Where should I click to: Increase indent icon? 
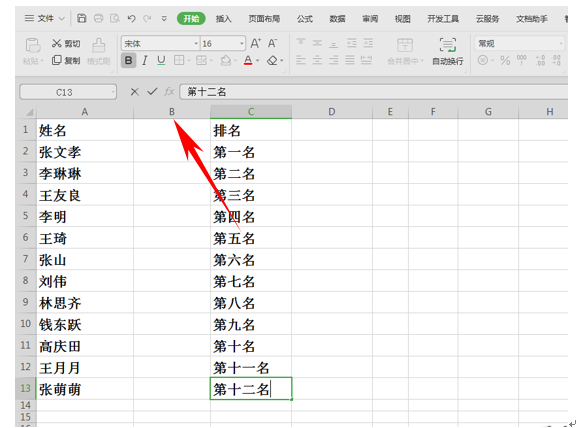click(368, 43)
